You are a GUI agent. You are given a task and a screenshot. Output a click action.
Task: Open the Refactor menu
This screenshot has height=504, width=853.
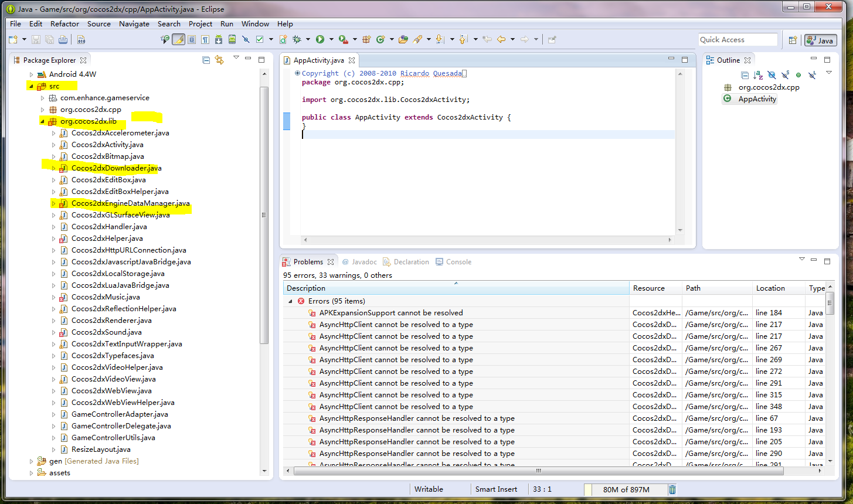coord(64,24)
